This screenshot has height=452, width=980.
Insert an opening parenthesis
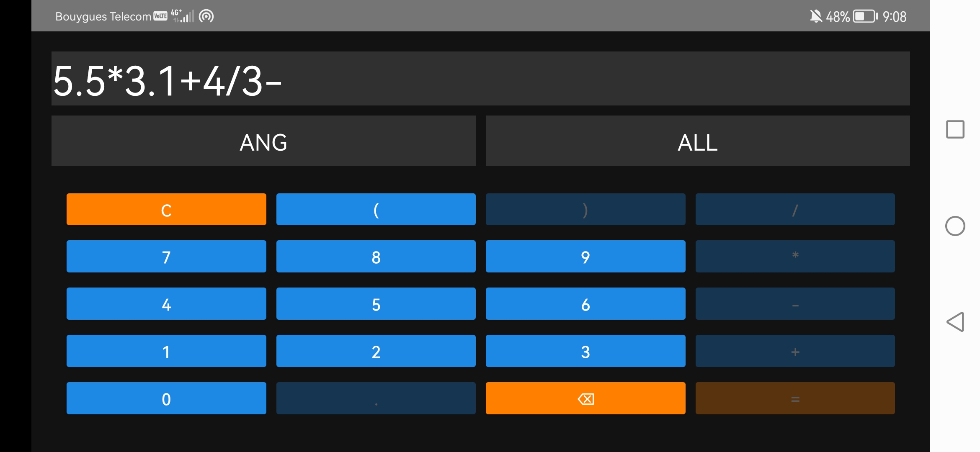pos(376,209)
